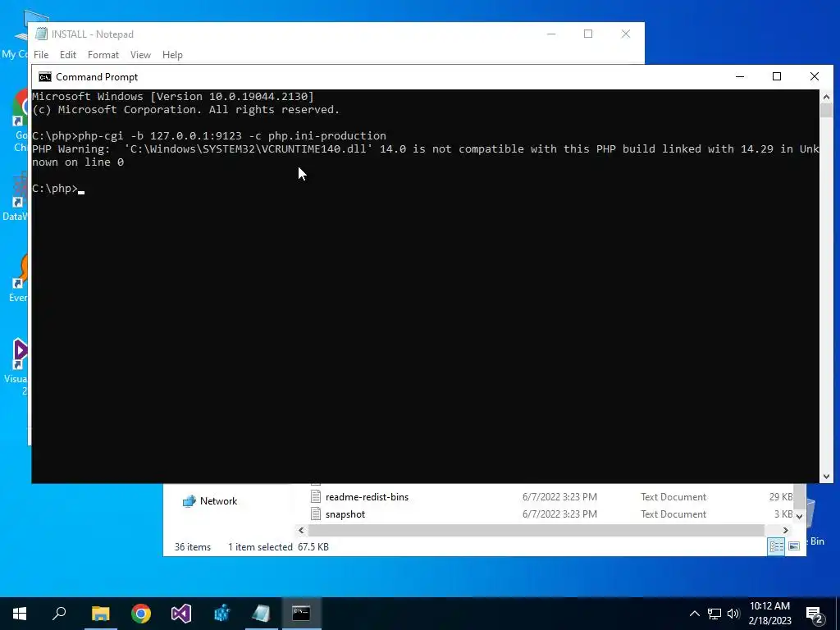
Task: Click the Command Prompt scroll up arrow
Action: [826, 97]
